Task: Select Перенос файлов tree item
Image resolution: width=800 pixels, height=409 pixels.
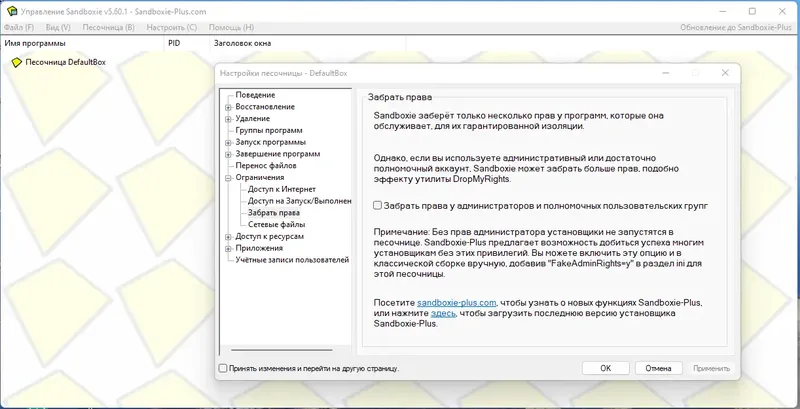Action: click(x=266, y=166)
